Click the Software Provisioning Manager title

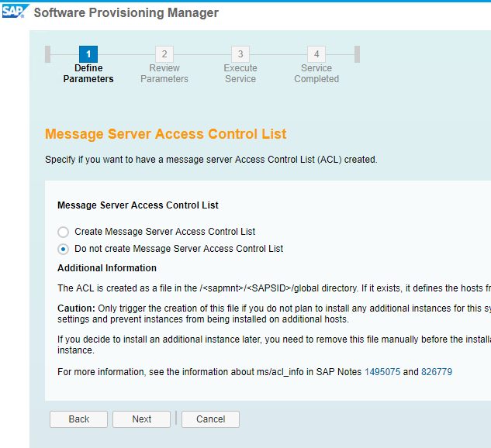click(x=126, y=13)
